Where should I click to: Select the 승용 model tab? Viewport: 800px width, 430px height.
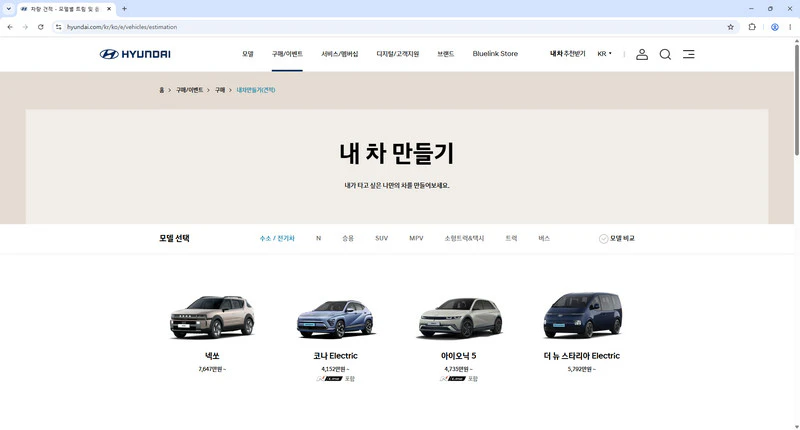coord(348,238)
